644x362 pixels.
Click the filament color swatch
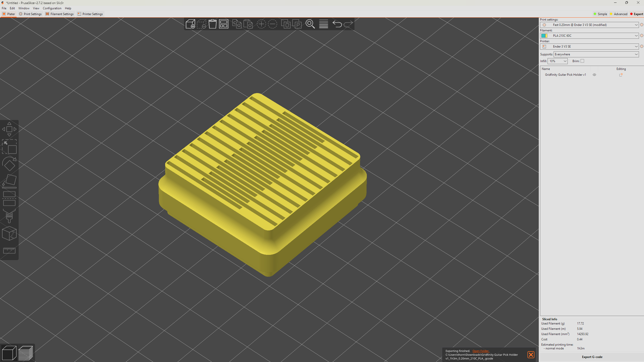(544, 36)
